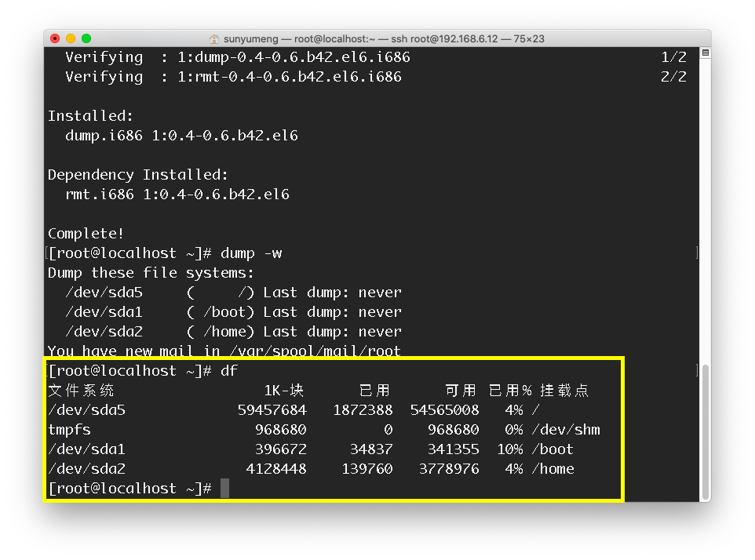Click the '0%' usage value for tmpfs
Image resolution: width=755 pixels, height=560 pixels.
point(514,430)
